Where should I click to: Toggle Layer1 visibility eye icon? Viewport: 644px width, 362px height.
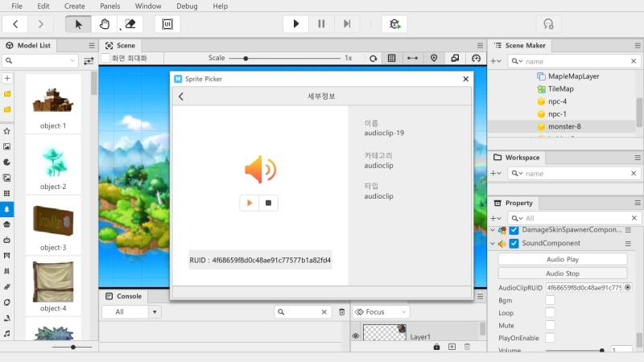(x=356, y=336)
